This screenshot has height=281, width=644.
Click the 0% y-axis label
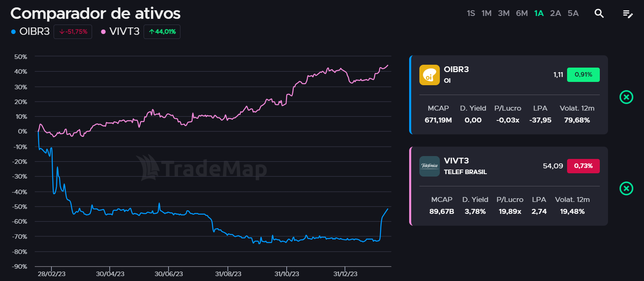(x=23, y=131)
